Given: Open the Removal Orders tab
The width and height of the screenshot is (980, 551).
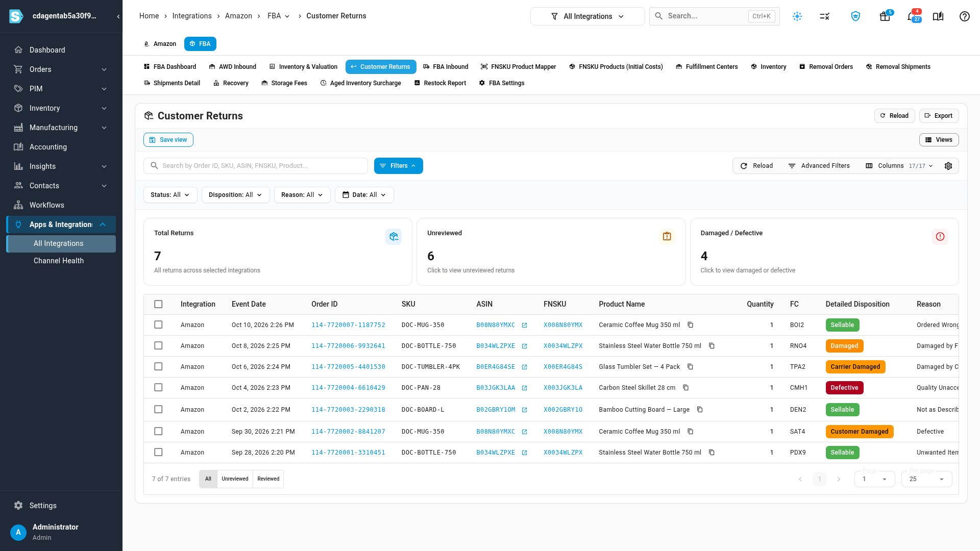Looking at the screenshot, I should tap(826, 67).
